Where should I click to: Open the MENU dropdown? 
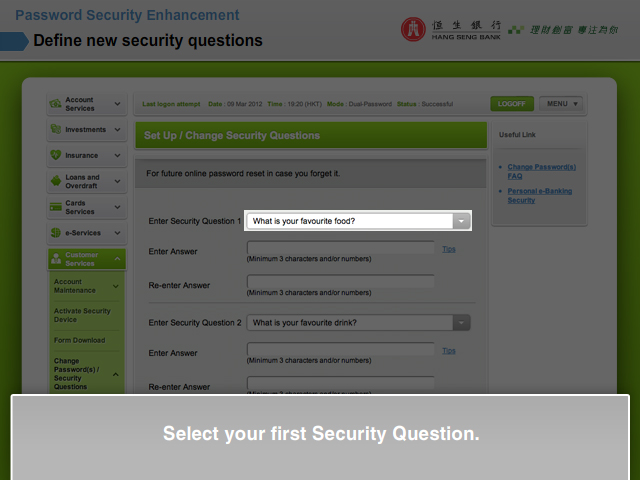click(x=561, y=104)
